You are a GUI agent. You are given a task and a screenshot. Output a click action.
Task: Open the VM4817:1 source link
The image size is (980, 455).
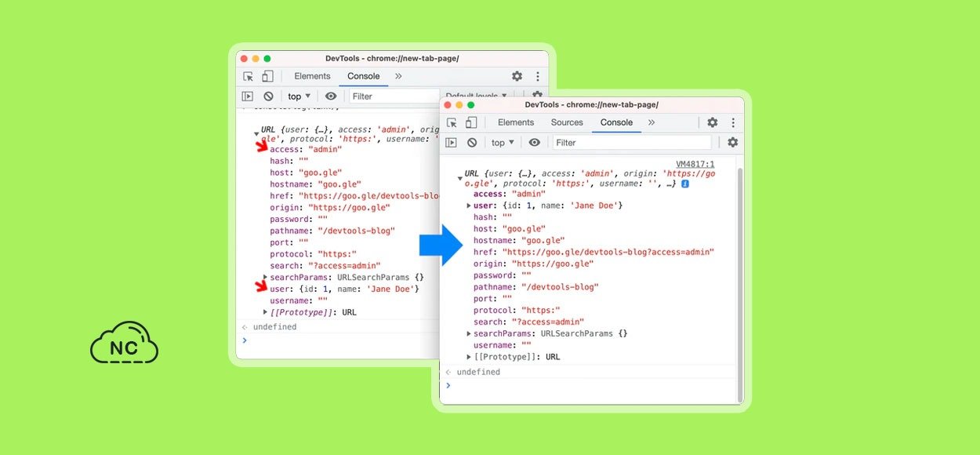click(695, 164)
